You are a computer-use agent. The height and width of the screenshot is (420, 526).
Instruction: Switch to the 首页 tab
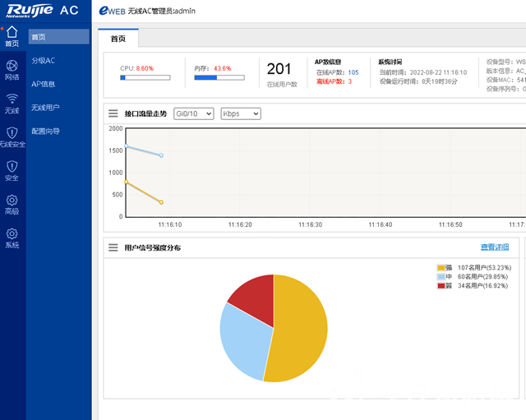[118, 38]
